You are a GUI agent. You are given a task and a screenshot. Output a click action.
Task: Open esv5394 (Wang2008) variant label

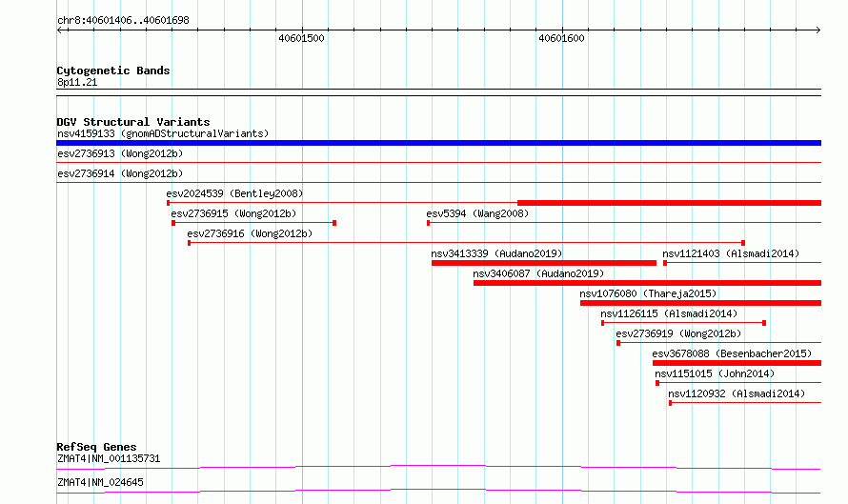477,213
